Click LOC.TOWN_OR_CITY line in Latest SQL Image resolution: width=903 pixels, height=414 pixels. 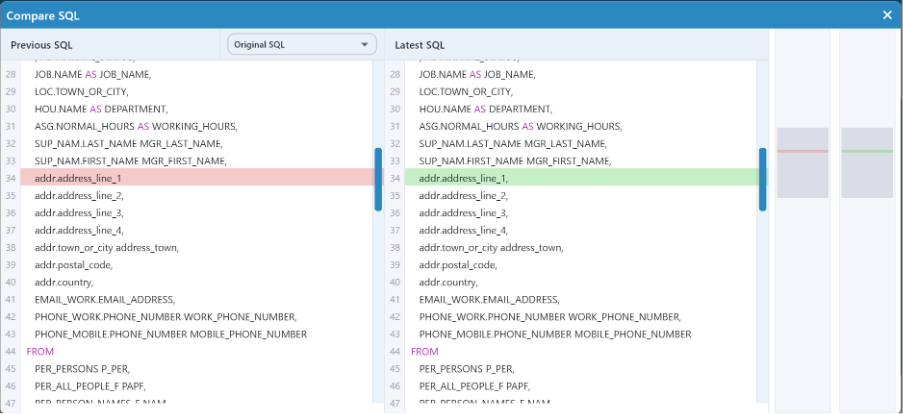pos(466,92)
